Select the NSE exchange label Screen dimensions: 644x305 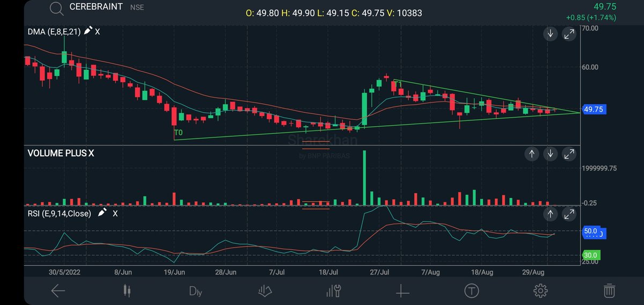point(136,8)
